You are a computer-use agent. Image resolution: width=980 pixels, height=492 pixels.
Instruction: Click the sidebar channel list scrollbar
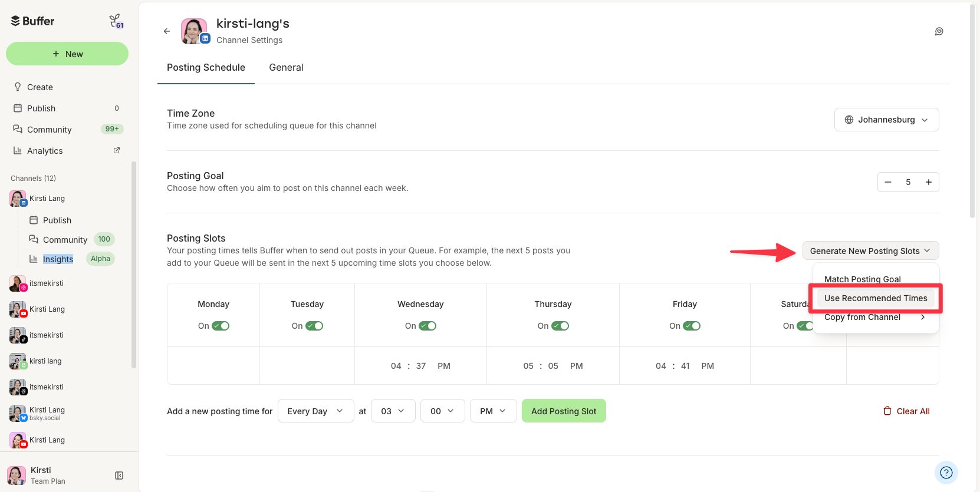pos(134,265)
